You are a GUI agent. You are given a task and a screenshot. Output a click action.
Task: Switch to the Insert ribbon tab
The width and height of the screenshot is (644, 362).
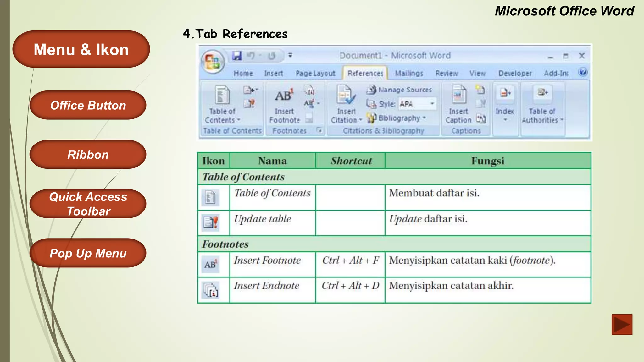[273, 73]
